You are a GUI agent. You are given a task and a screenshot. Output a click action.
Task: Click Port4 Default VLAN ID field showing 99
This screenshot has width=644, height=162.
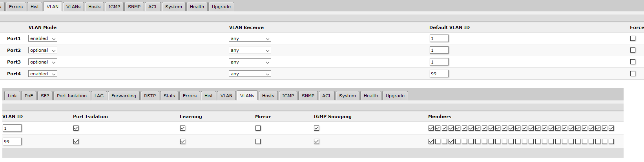[x=439, y=74]
